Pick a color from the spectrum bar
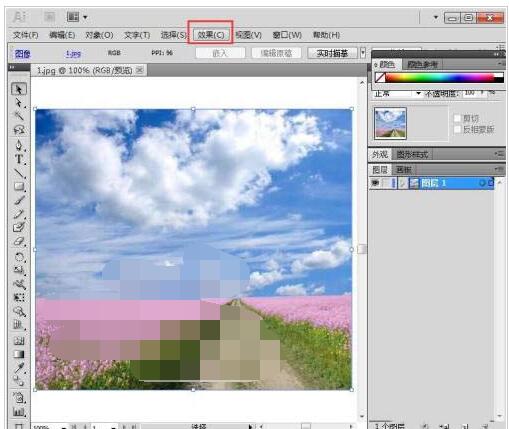The height and width of the screenshot is (429, 509). coord(439,78)
